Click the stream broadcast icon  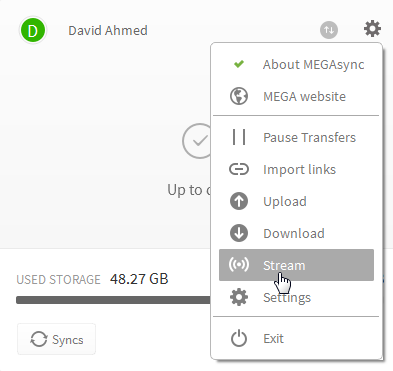tap(239, 265)
